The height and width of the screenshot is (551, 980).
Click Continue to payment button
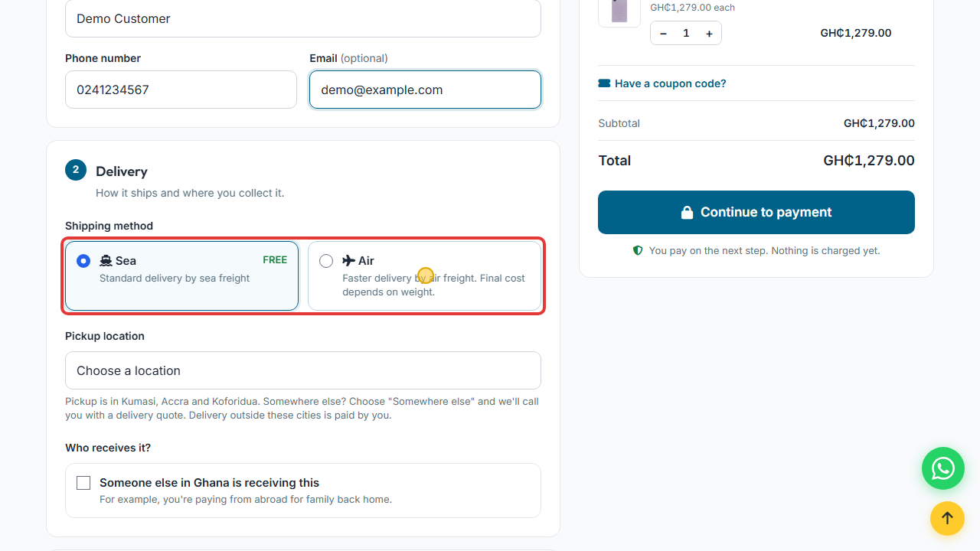(756, 212)
